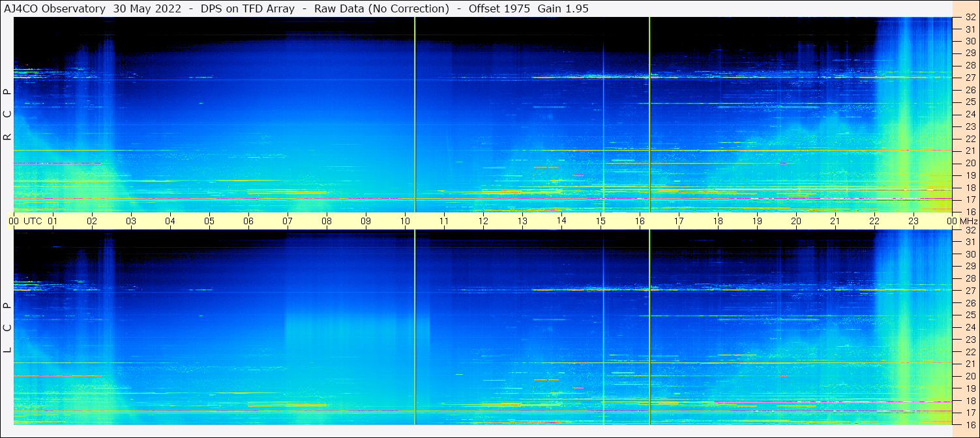
Task: Select the 29 MHz label of the LCP panel
Action: 970,267
